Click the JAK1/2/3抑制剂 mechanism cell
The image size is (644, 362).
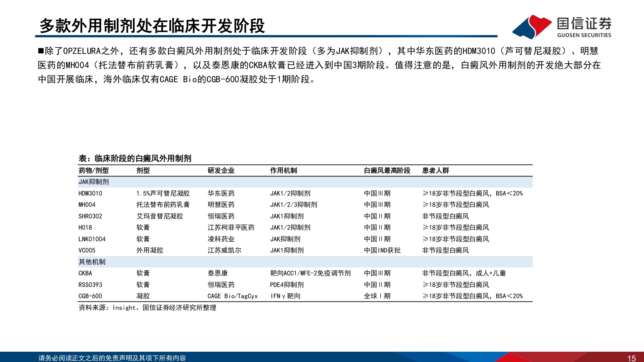point(294,205)
